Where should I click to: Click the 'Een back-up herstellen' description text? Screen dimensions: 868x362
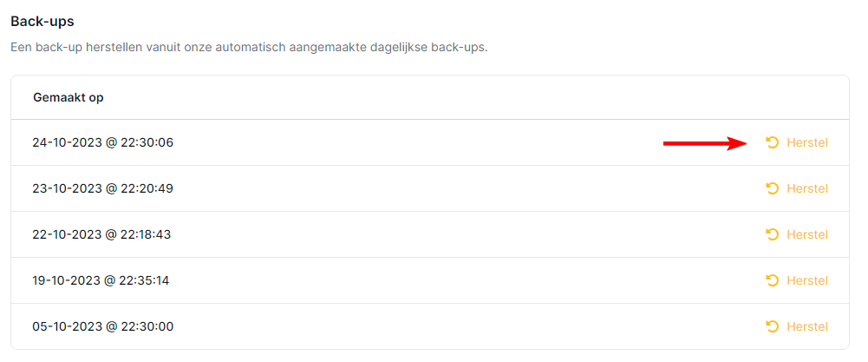point(249,47)
